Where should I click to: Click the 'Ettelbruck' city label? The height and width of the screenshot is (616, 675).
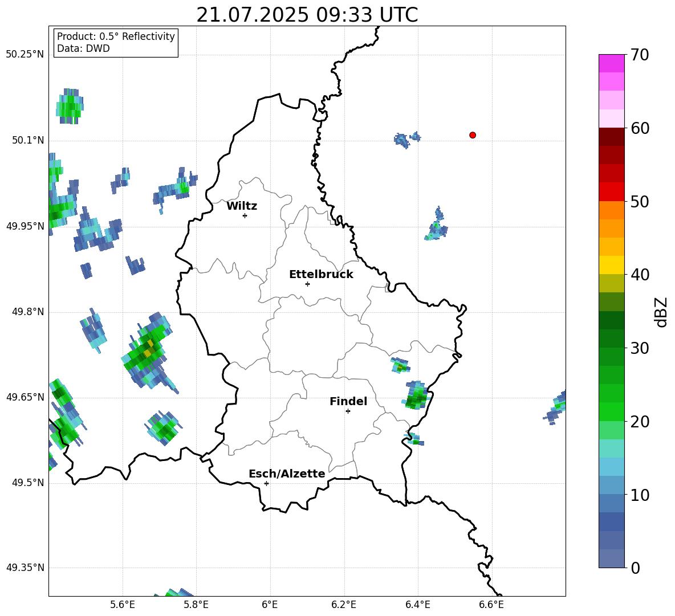click(x=321, y=275)
